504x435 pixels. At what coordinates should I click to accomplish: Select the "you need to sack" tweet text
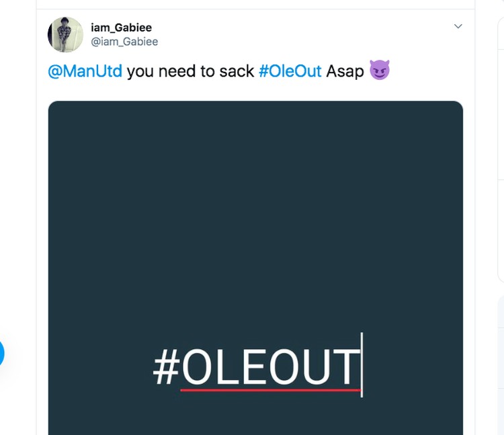tap(190, 71)
